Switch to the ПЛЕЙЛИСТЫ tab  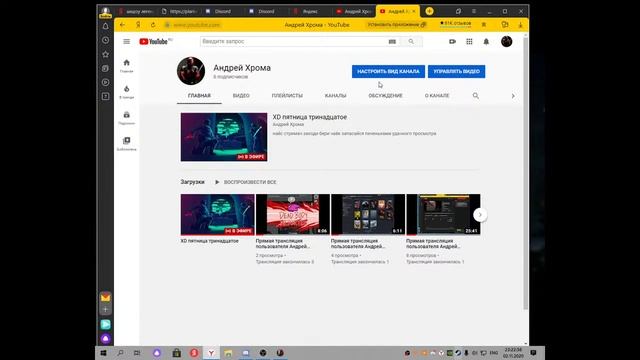point(287,96)
